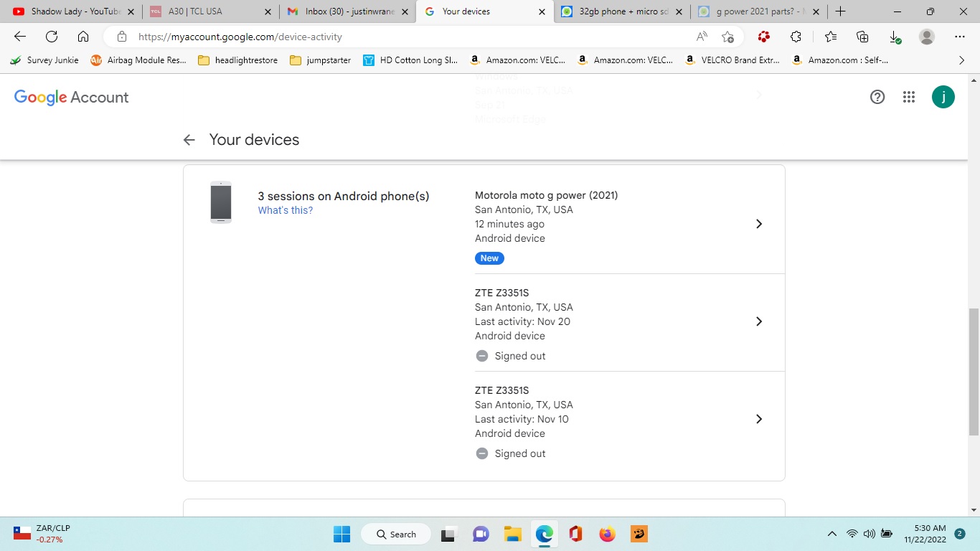Open the browser profile avatar

pyautogui.click(x=927, y=37)
